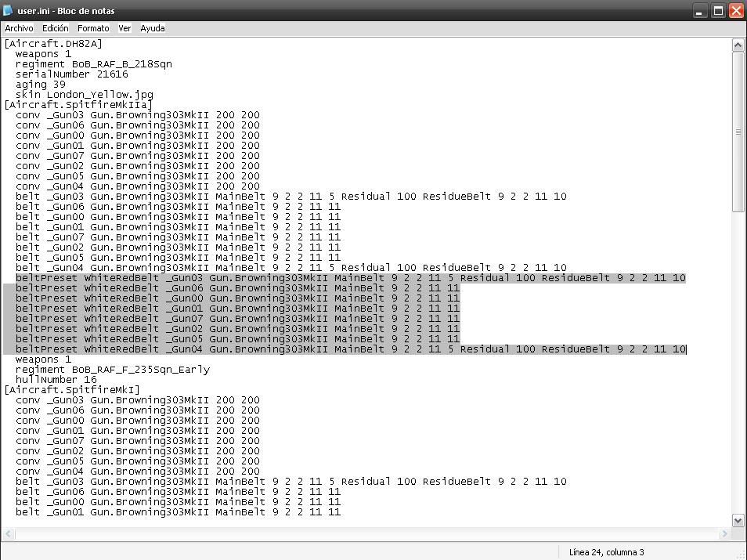747x560 pixels.
Task: Maximize the Bloc de notas window
Action: (x=718, y=11)
